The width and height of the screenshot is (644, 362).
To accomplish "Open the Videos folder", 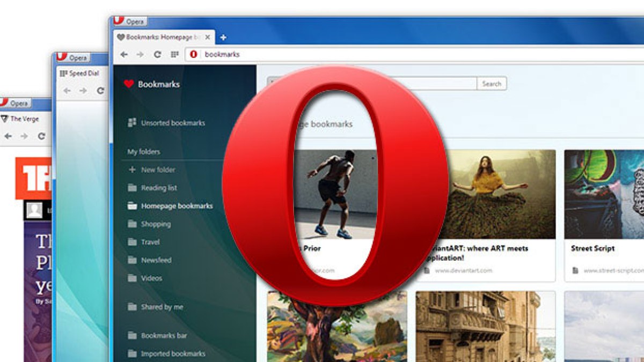I will (145, 278).
